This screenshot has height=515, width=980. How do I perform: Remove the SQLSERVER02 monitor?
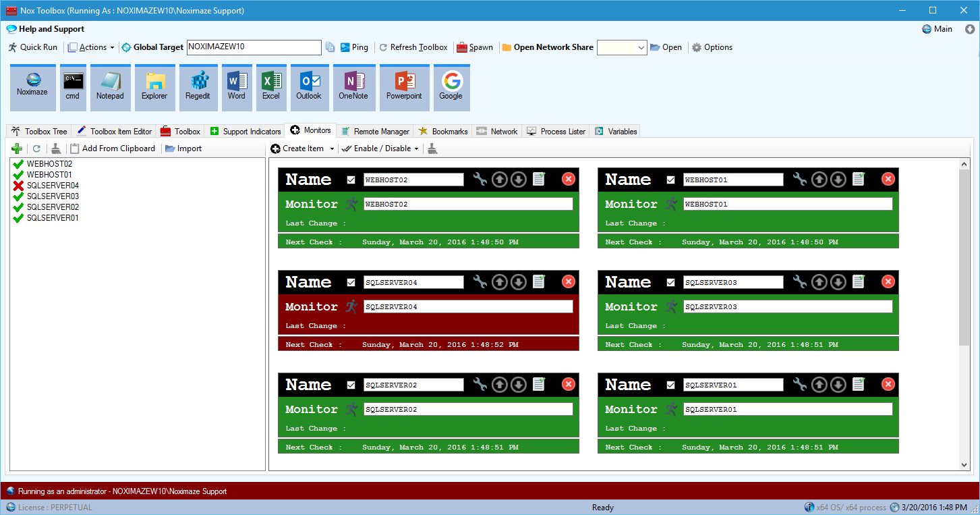click(568, 384)
